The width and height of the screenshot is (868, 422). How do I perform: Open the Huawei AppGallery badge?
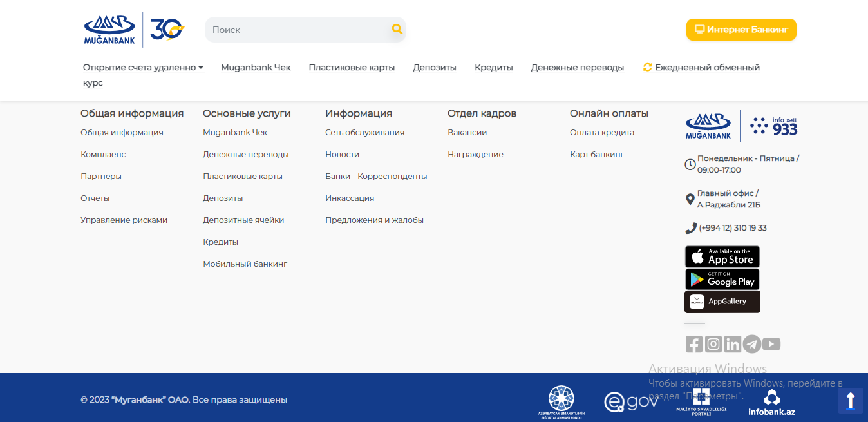click(722, 302)
